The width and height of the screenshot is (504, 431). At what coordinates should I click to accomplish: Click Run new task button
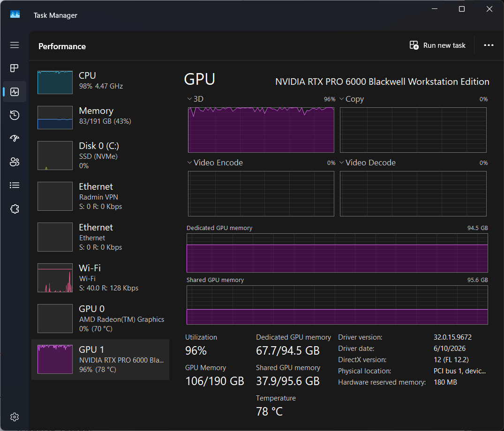(437, 45)
